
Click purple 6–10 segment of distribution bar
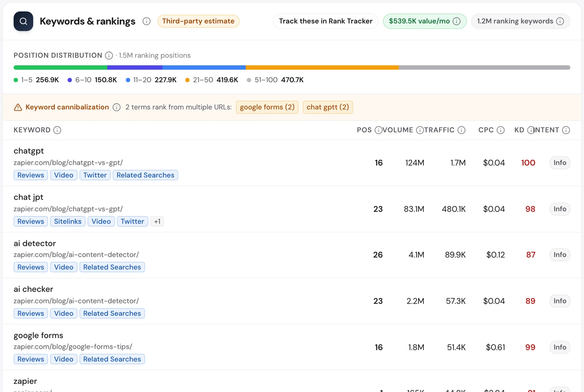click(135, 68)
